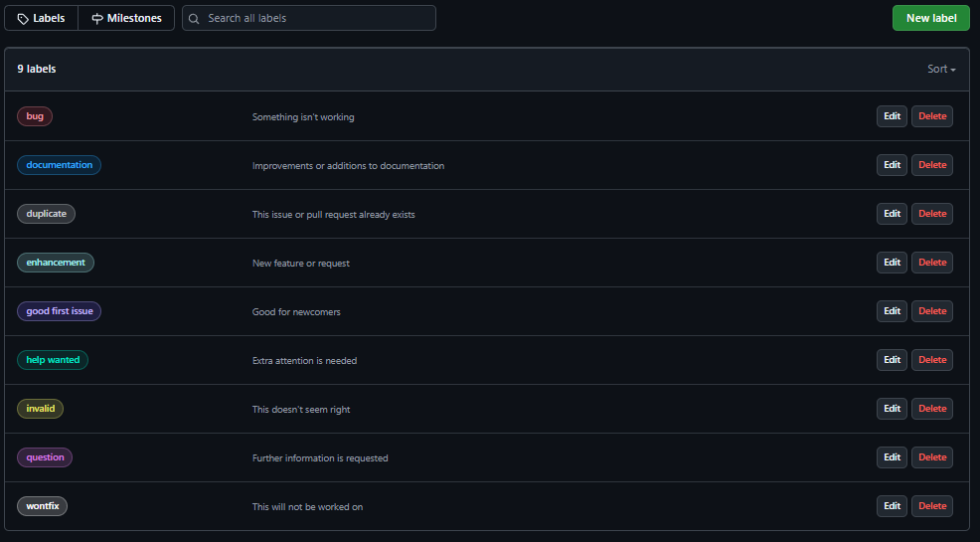Switch to the Milestones tab
Viewport: 980px width, 542px height.
(126, 18)
